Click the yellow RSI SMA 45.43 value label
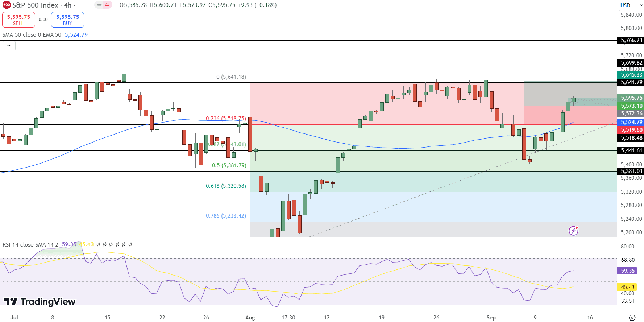Viewport: 644px width, 322px height. (x=628, y=287)
